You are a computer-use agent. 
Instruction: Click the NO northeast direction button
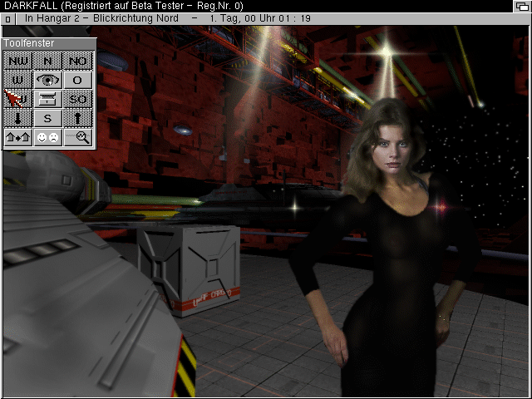point(77,61)
